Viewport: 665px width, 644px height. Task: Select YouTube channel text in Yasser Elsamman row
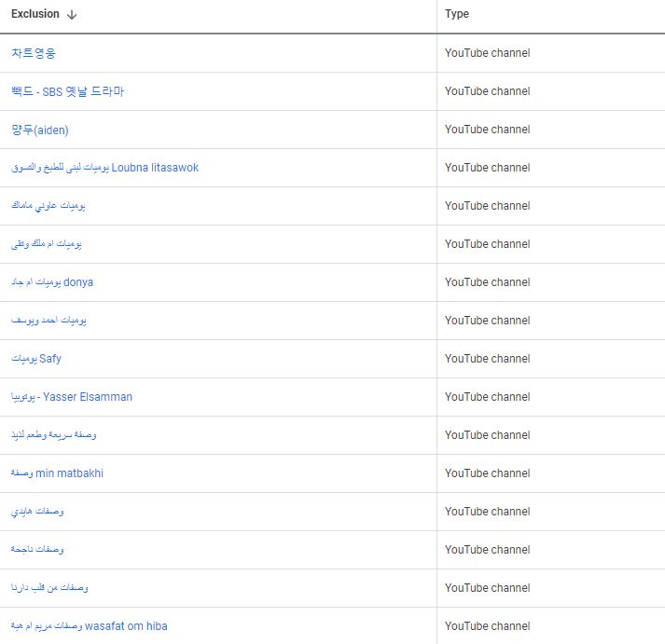(487, 397)
